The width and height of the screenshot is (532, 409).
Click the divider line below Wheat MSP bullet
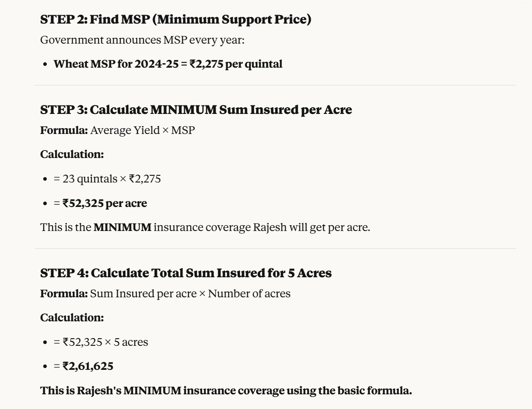pos(275,85)
